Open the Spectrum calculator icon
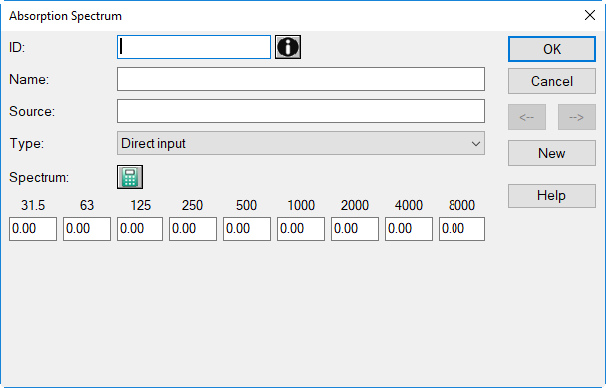The height and width of the screenshot is (388, 606). [130, 177]
